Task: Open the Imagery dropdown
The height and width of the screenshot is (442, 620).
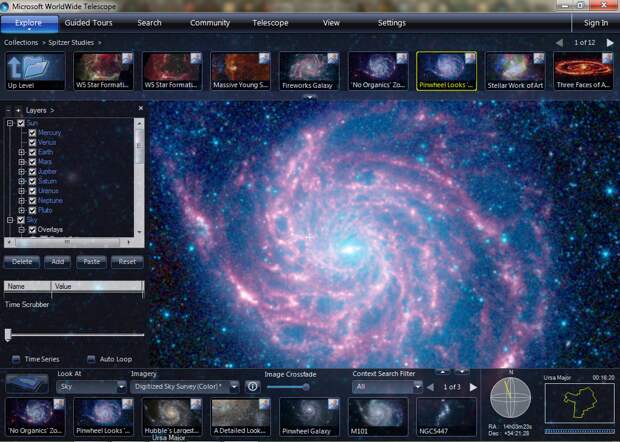Action: click(185, 387)
